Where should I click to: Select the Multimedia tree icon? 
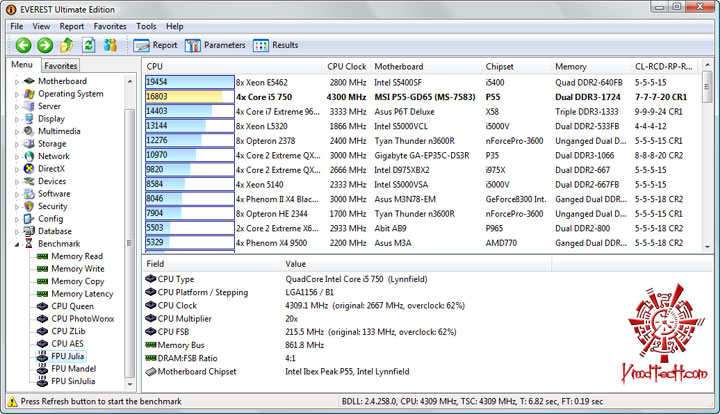click(x=29, y=131)
